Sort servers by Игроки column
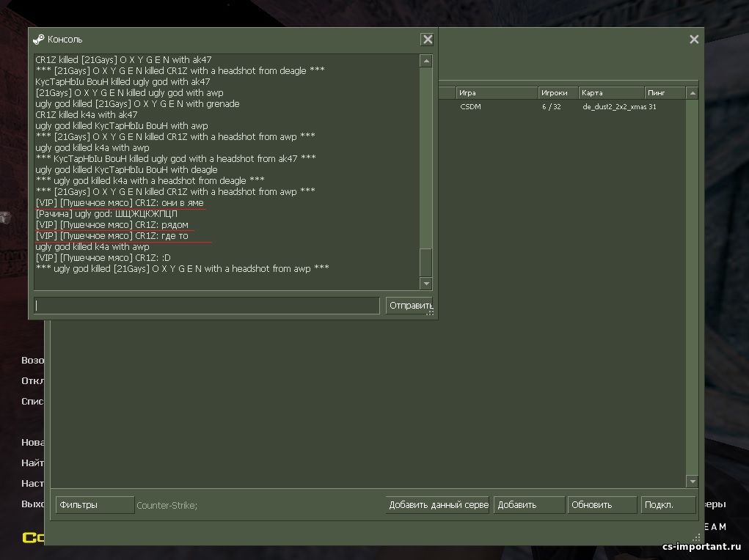749x560 pixels. click(558, 92)
